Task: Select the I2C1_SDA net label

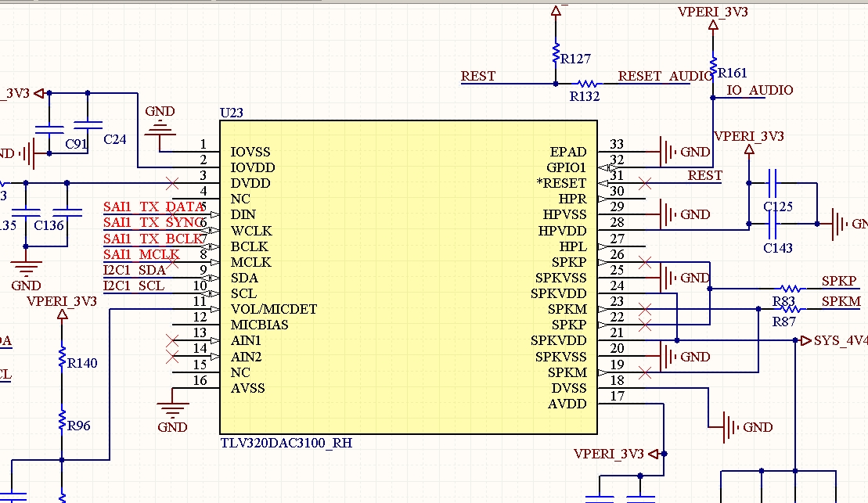Action: coord(135,270)
